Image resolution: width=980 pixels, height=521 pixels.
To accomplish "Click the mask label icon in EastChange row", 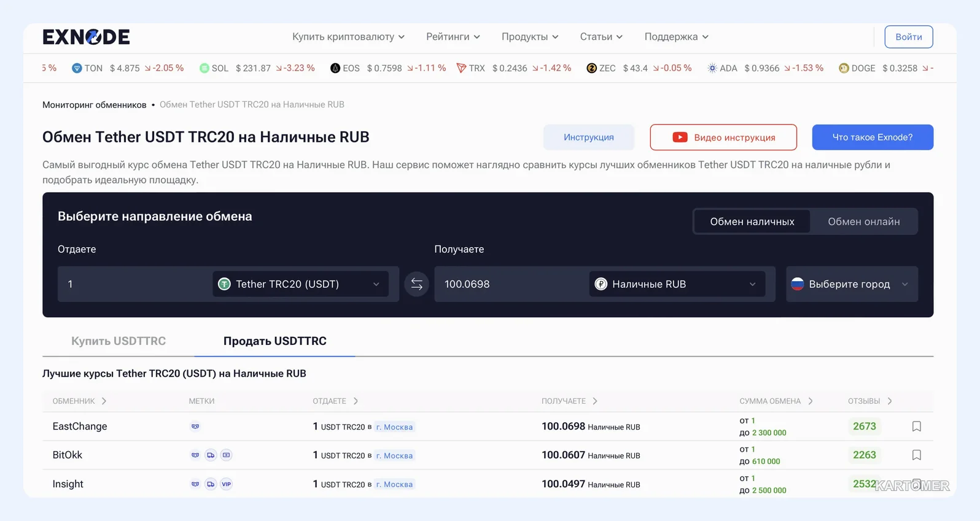I will pos(195,426).
